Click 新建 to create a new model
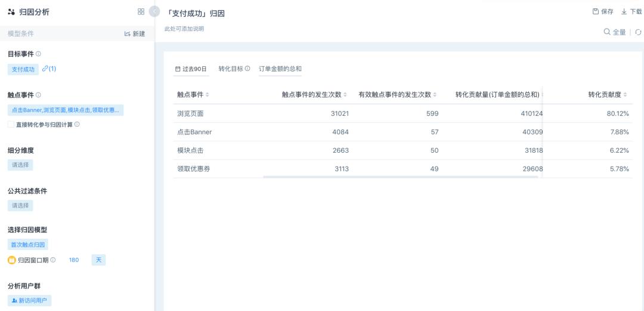 point(135,34)
